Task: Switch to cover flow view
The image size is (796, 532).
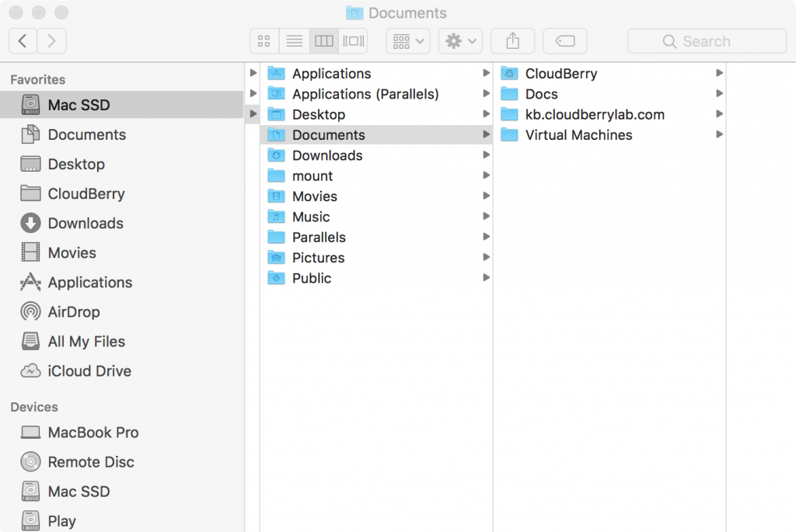Action: 354,40
